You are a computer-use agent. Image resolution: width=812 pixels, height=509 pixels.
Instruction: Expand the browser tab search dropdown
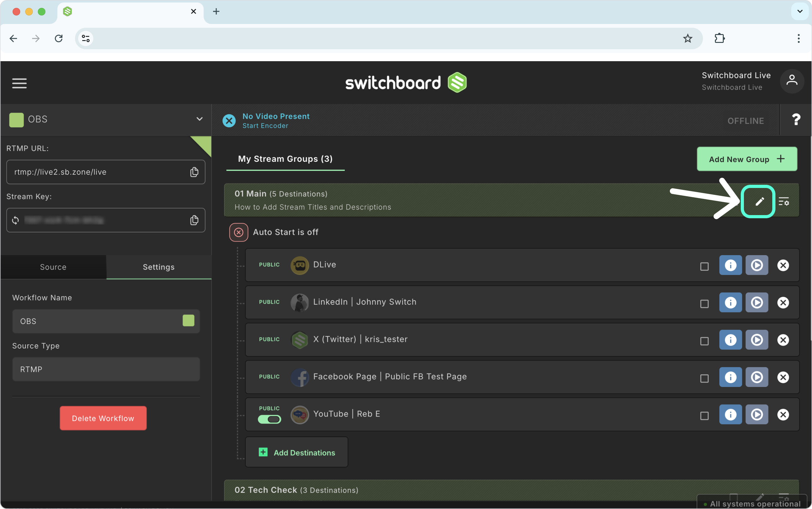(x=800, y=11)
